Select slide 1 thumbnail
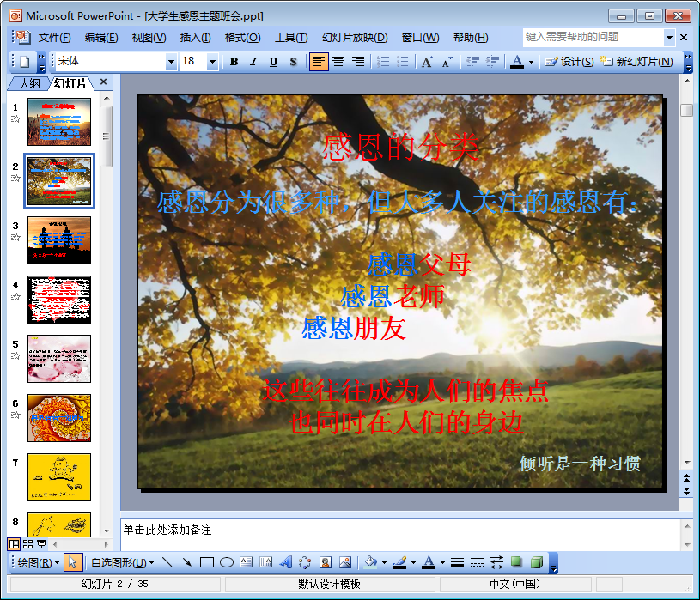 pos(59,122)
